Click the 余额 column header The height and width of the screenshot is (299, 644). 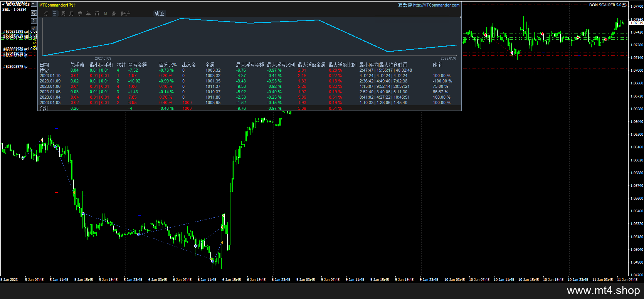pos(210,65)
